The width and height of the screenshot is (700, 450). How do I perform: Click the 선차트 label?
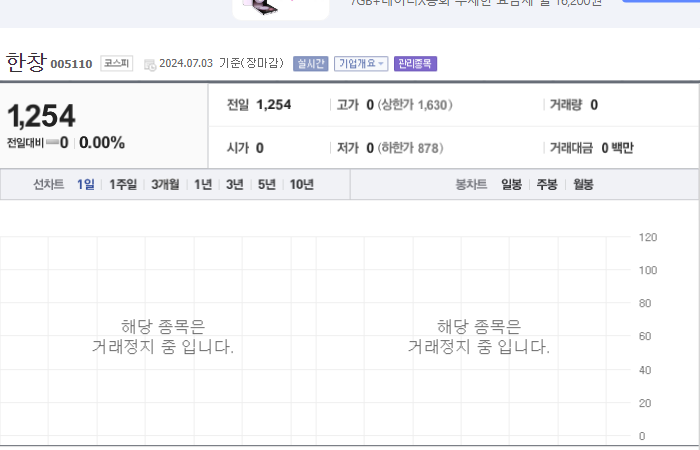(49, 184)
